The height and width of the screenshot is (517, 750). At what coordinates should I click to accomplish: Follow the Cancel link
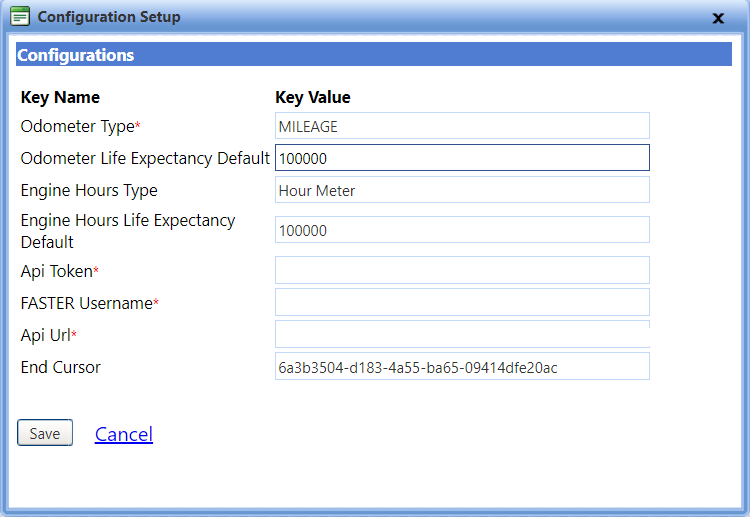124,434
